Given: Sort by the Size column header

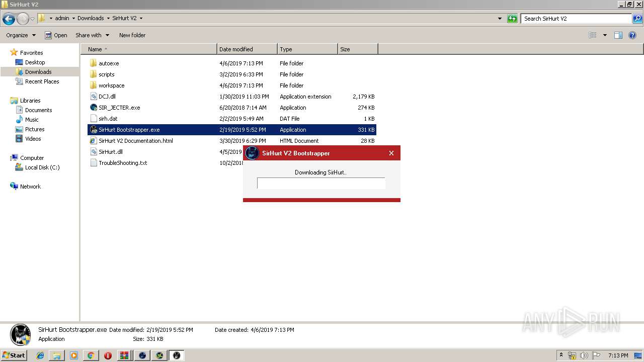Looking at the screenshot, I should point(358,49).
